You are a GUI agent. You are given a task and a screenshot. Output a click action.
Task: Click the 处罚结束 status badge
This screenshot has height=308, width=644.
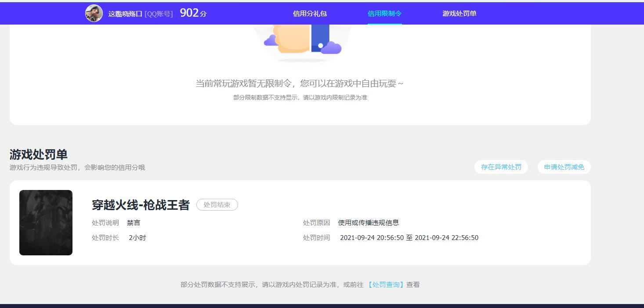[217, 204]
